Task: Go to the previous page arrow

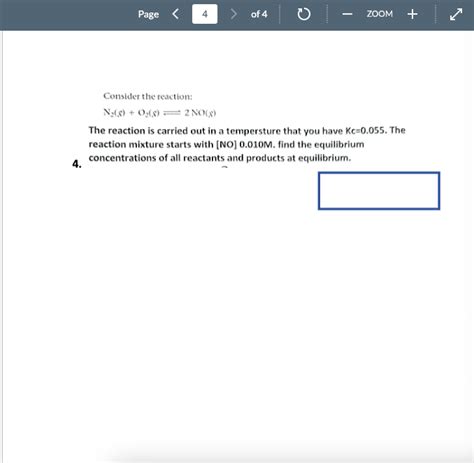Action: pyautogui.click(x=176, y=14)
